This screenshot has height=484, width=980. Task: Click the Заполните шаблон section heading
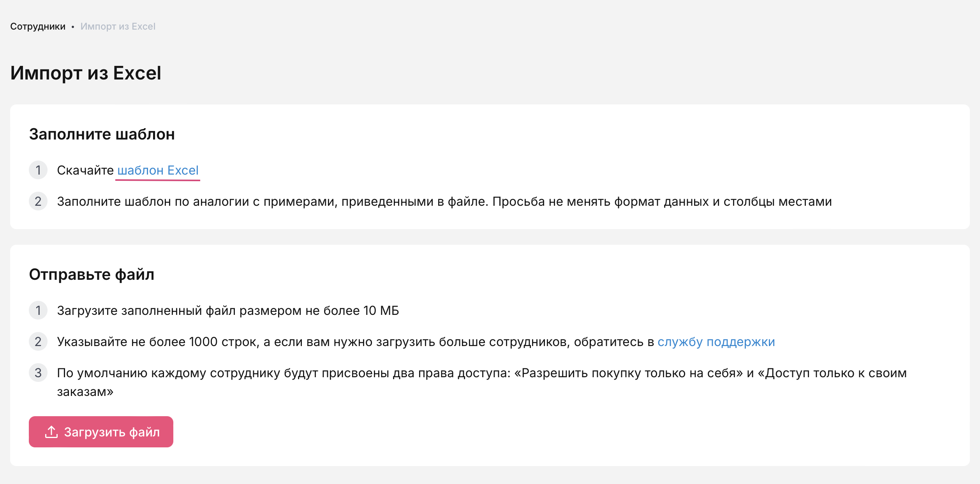click(x=102, y=134)
